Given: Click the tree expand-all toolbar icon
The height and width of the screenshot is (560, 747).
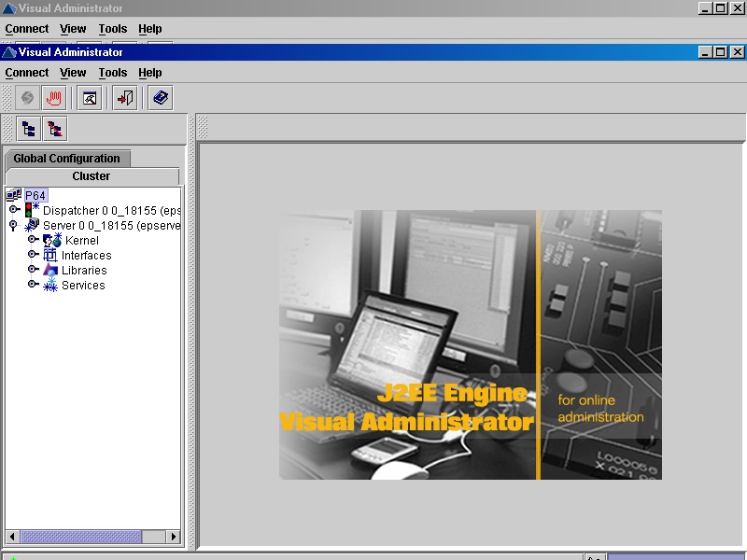Looking at the screenshot, I should click(29, 129).
